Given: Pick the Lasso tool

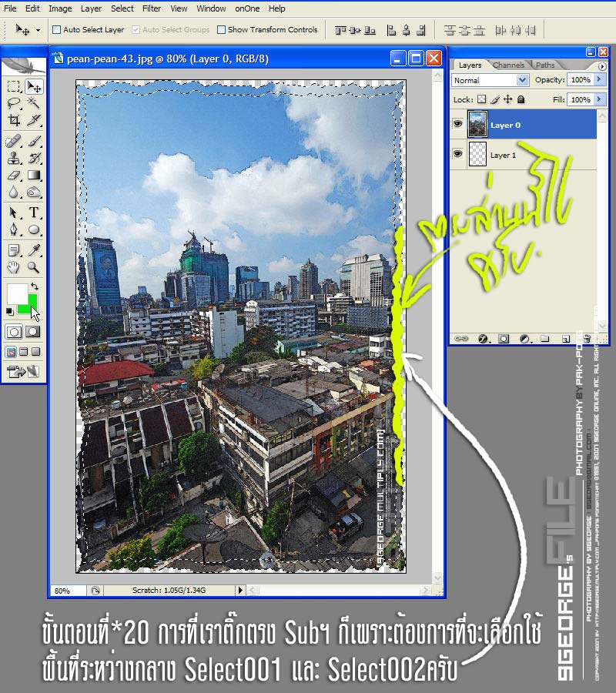Looking at the screenshot, I should (x=14, y=103).
